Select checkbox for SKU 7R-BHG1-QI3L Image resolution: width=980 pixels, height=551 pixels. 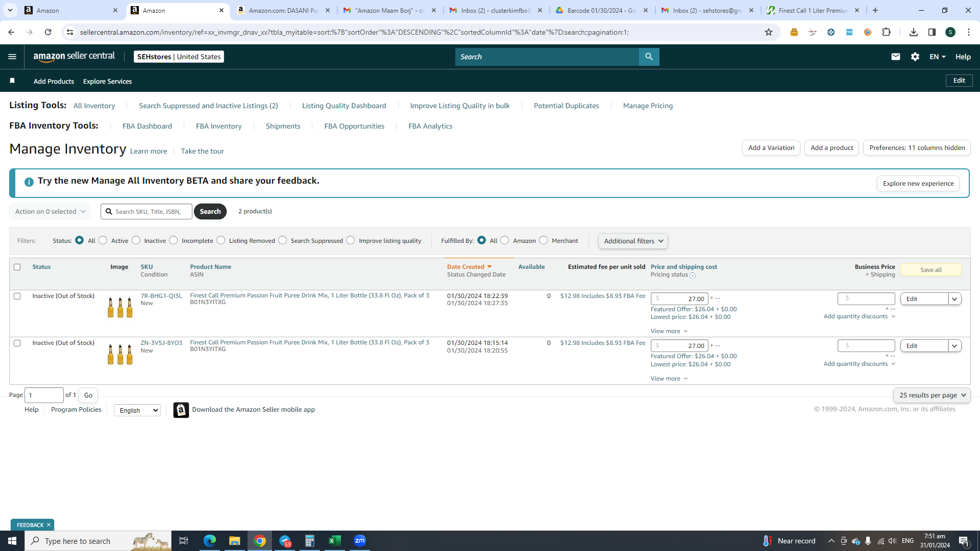click(17, 296)
